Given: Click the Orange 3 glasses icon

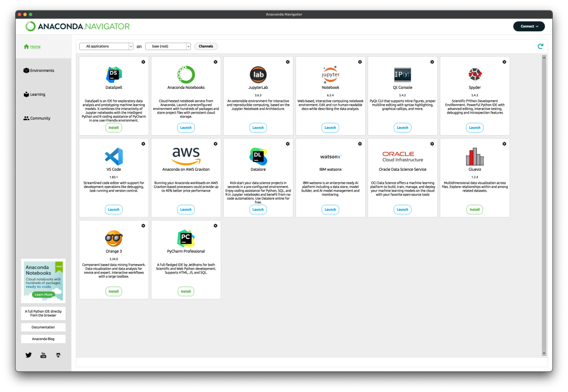Looking at the screenshot, I should [x=114, y=238].
